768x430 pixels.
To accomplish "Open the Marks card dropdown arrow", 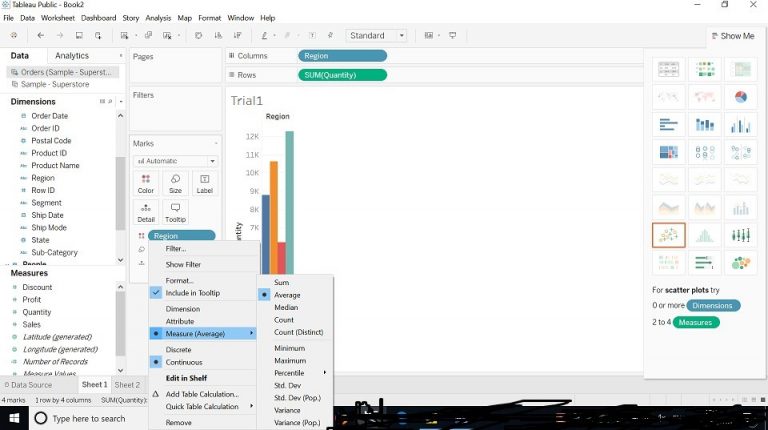I will click(x=216, y=143).
